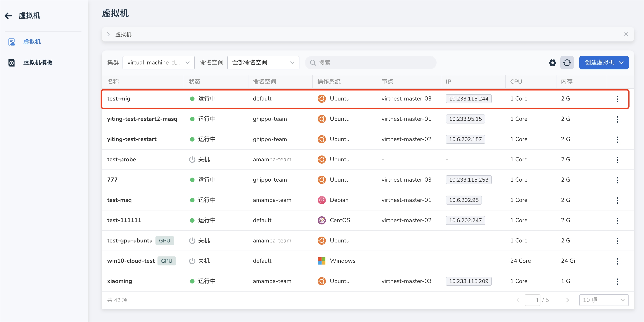This screenshot has width=644, height=322.
Task: Click IP 10.233.115.209
Action: point(468,281)
